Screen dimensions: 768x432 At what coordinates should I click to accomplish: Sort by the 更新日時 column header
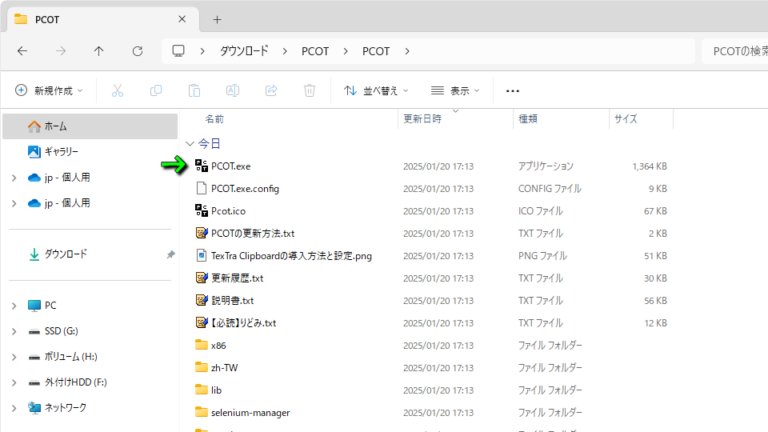coord(422,118)
